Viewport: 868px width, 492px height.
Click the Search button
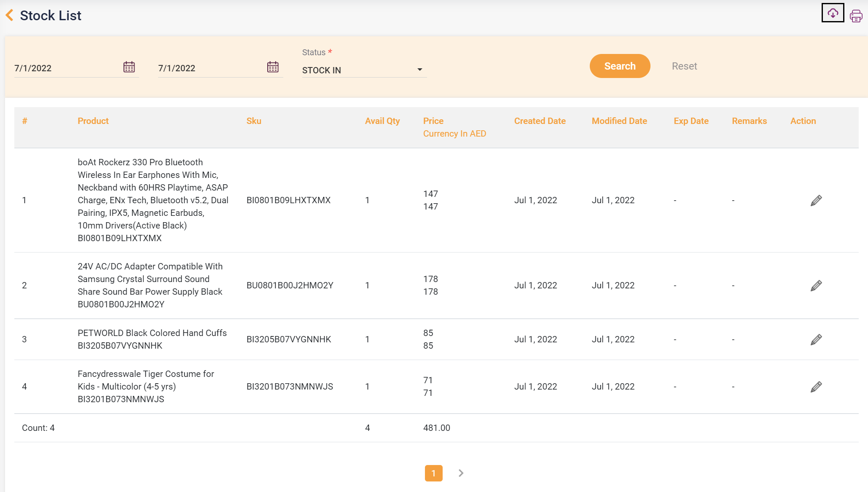[620, 66]
